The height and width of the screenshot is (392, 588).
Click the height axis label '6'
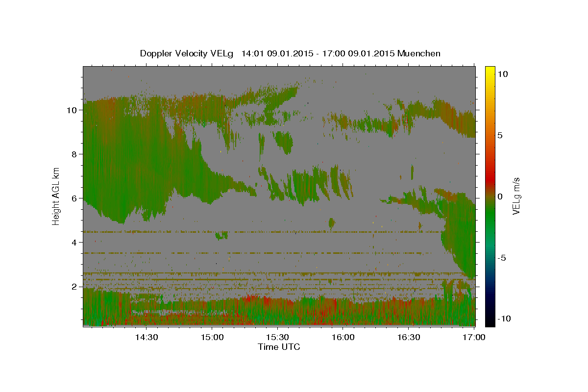pos(74,198)
